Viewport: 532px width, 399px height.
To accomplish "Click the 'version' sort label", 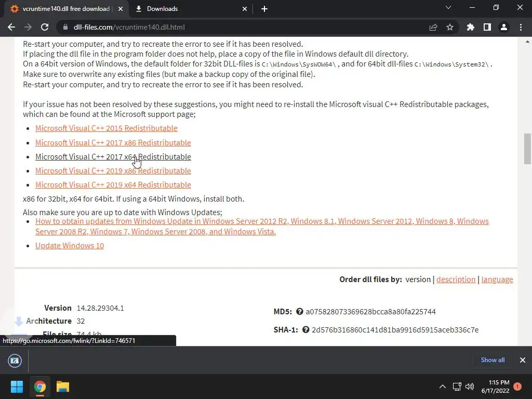I will [x=418, y=279].
